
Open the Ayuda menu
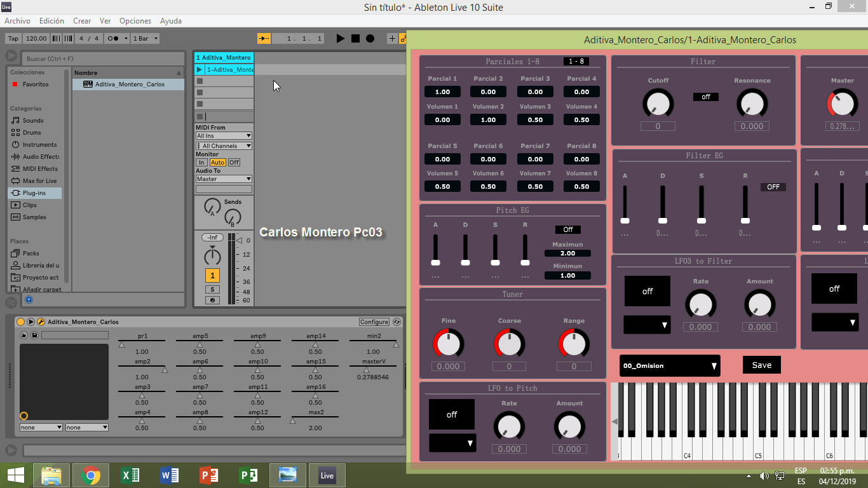(x=171, y=21)
